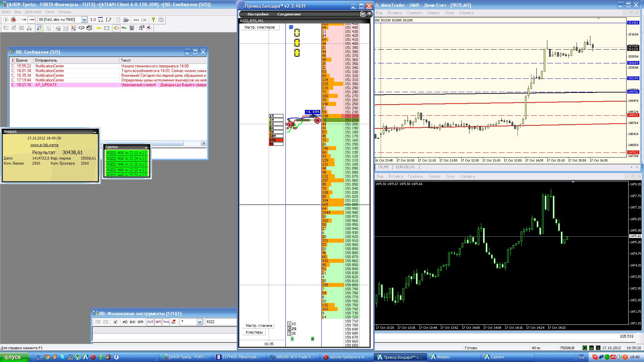Open the fut2.alor.ru:7800 server dropdown
644x362 pixels.
(x=84, y=20)
